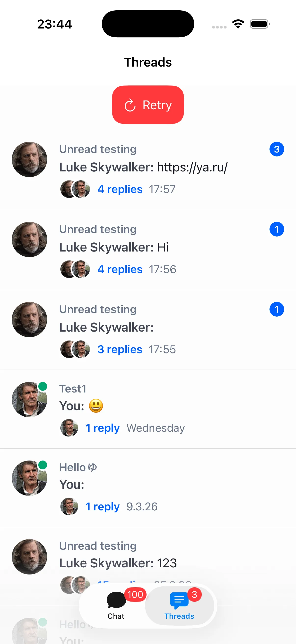Tap Luke Skywalker avatar on "Hi" thread

tap(29, 239)
